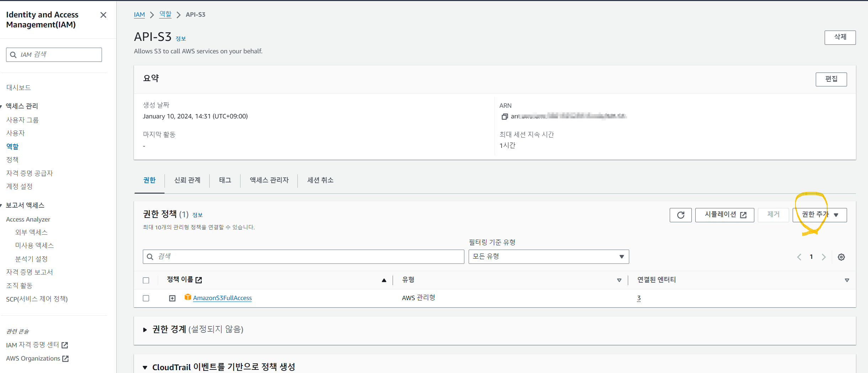Image resolution: width=868 pixels, height=373 pixels.
Task: Open 시뮬레이션 policy simulator button
Action: pyautogui.click(x=724, y=215)
